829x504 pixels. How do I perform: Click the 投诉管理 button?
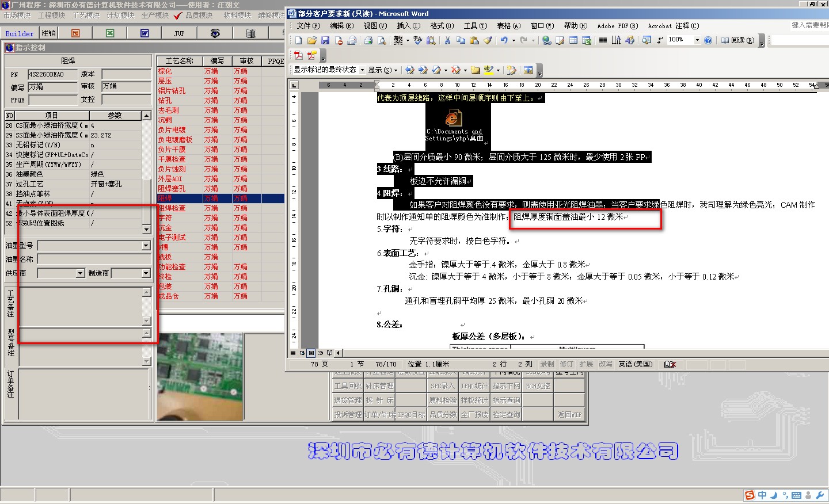coord(348,414)
